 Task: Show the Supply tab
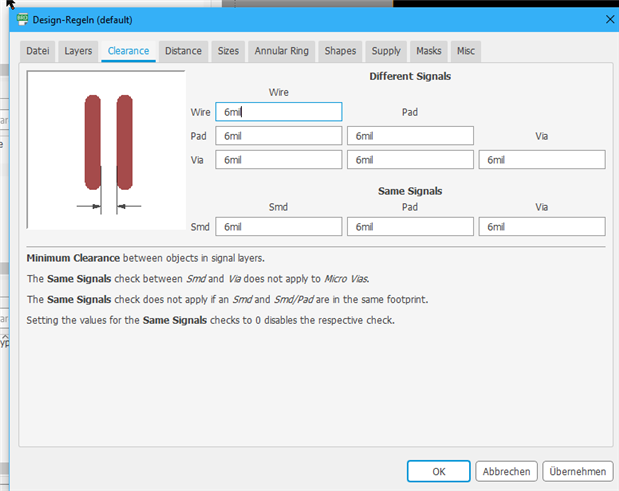coord(386,51)
